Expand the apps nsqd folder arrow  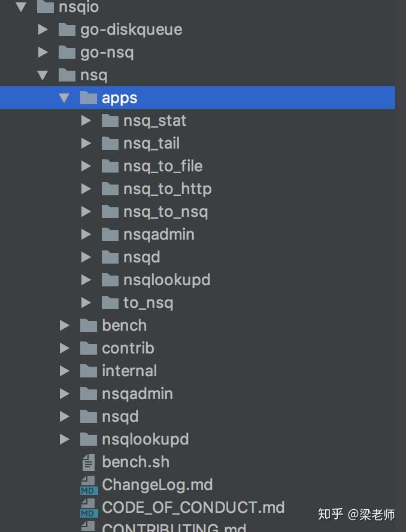[x=86, y=257]
